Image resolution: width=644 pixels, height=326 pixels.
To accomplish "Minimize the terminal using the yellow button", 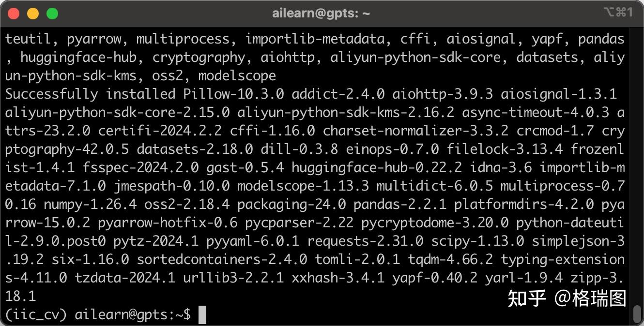I will [x=33, y=14].
